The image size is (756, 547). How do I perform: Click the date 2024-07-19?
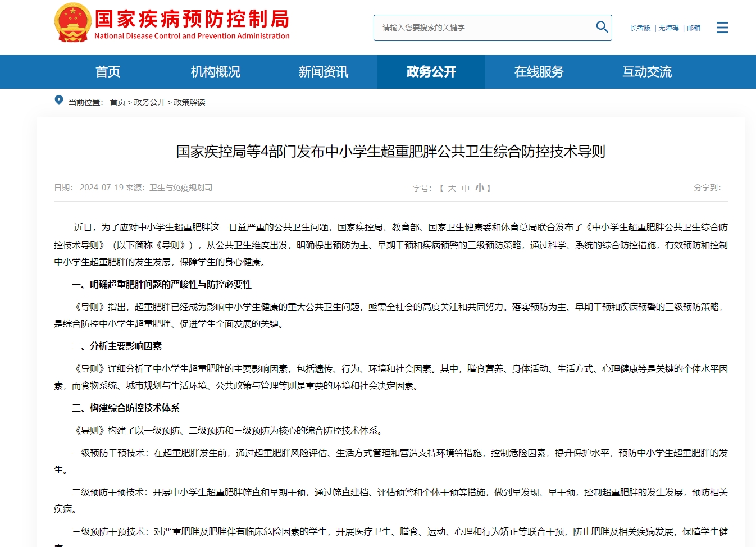coord(102,188)
